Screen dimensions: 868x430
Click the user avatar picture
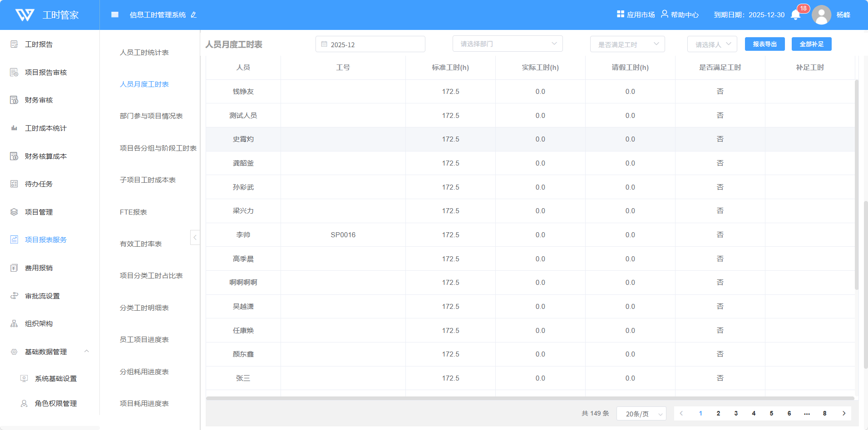click(x=821, y=15)
